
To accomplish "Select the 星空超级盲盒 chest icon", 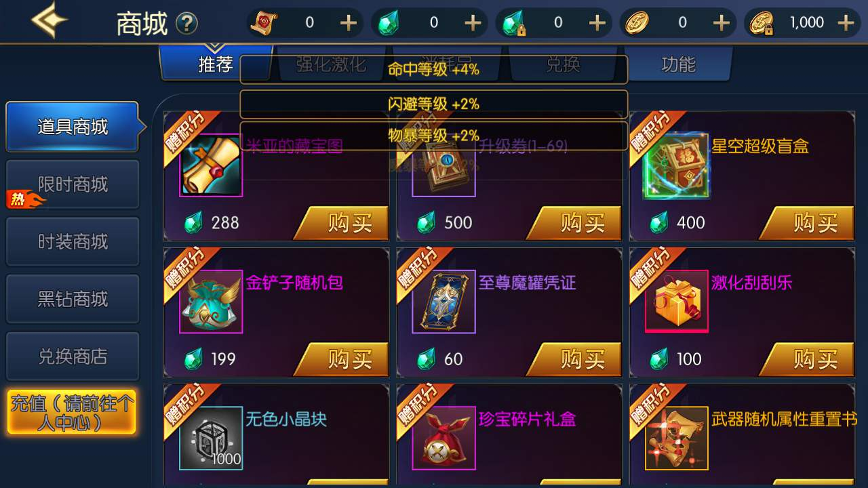I will pos(677,165).
